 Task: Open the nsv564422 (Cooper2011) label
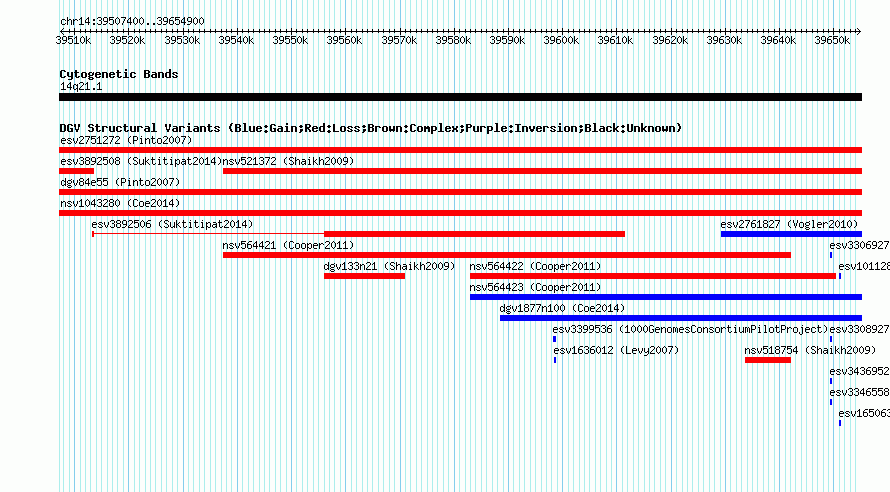[535, 266]
